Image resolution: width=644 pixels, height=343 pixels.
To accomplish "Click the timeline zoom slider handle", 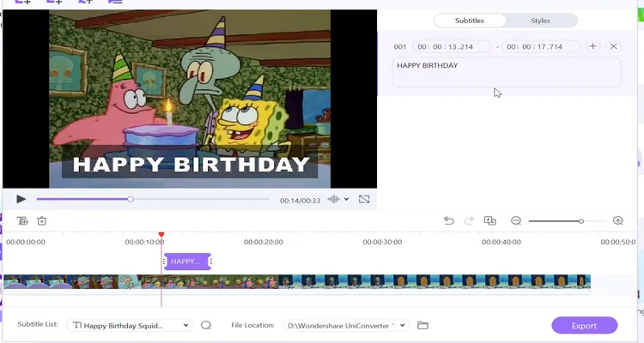I will (x=581, y=221).
